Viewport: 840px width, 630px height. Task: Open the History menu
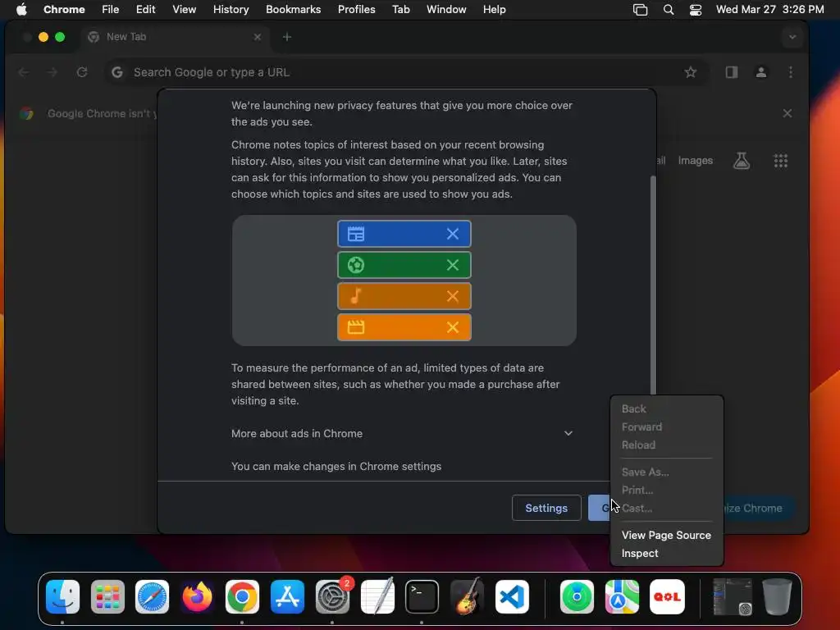(231, 10)
